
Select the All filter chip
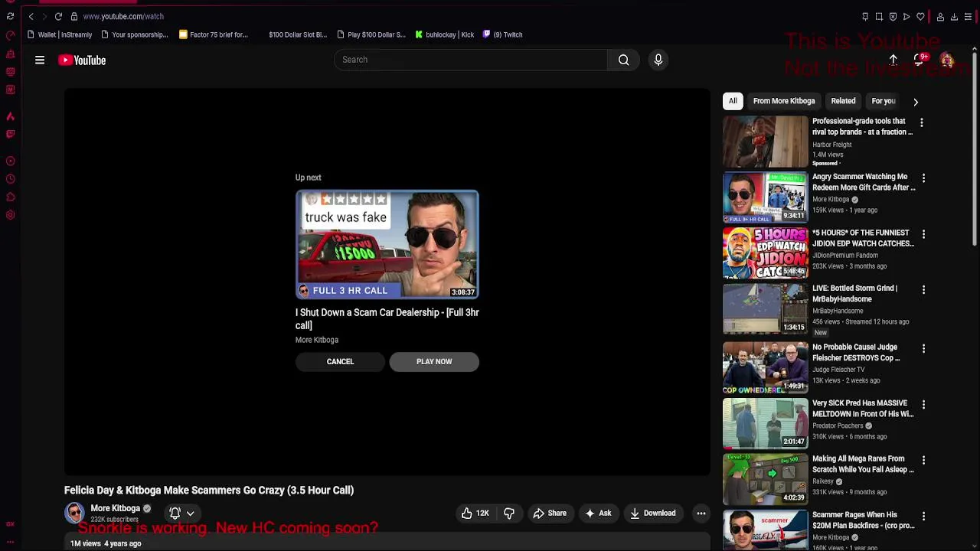[x=733, y=101]
